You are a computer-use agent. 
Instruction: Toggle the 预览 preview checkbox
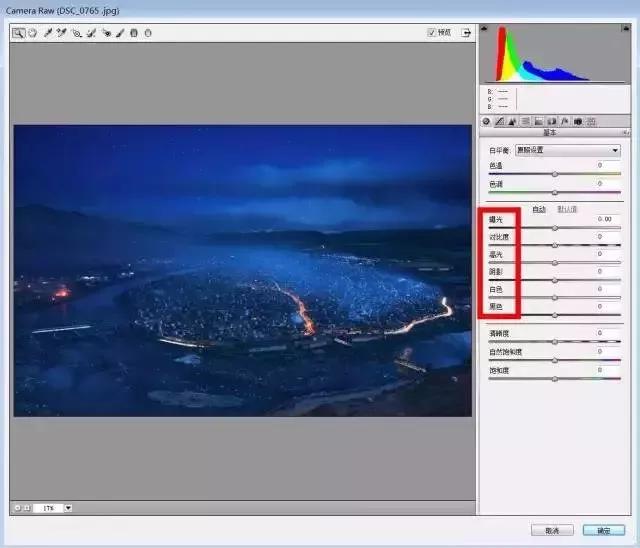click(432, 33)
